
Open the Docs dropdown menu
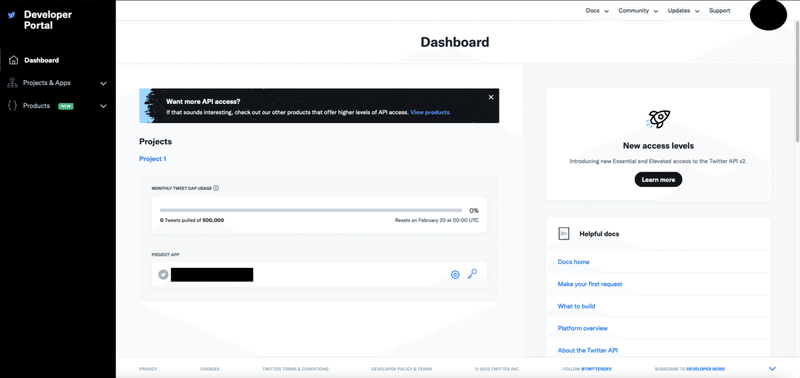597,11
